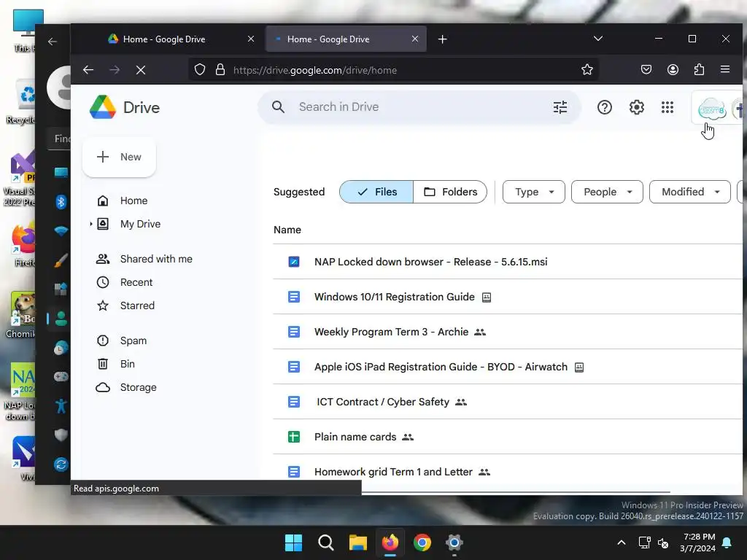The image size is (747, 560).
Task: Stop loading the page
Action: [x=141, y=70]
